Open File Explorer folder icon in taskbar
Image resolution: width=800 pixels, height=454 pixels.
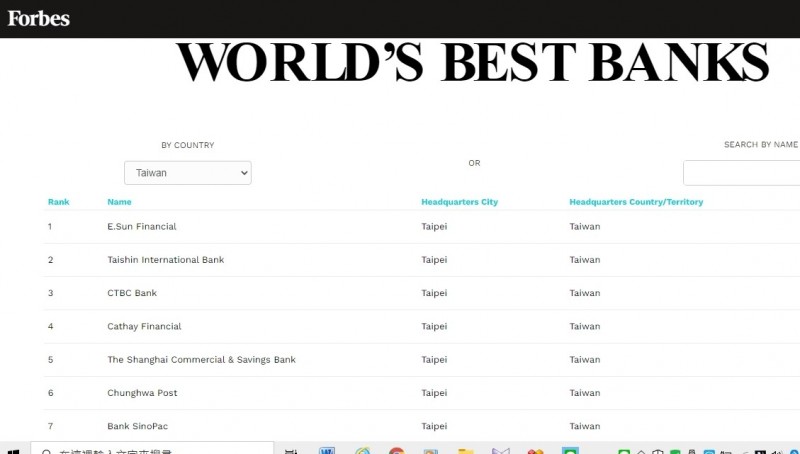pyautogui.click(x=465, y=451)
